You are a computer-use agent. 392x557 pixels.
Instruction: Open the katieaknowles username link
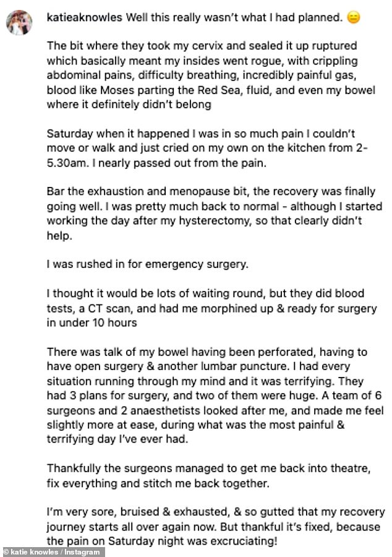point(85,18)
